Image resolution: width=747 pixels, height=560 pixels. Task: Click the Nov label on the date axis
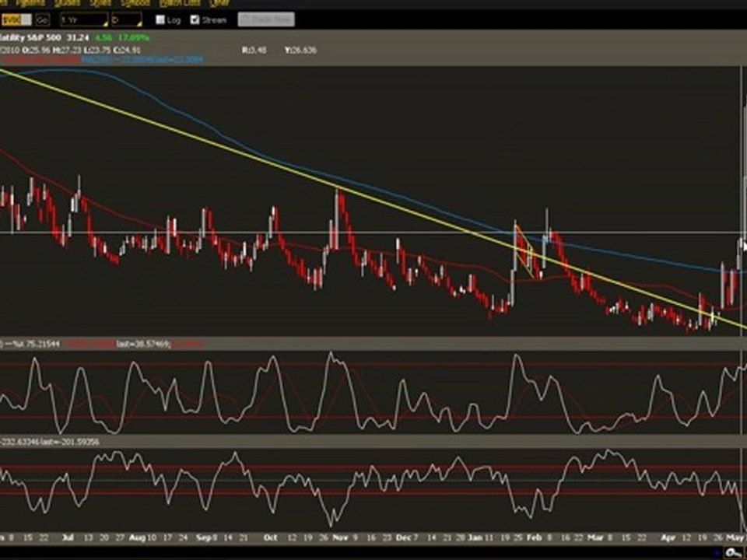pyautogui.click(x=341, y=537)
